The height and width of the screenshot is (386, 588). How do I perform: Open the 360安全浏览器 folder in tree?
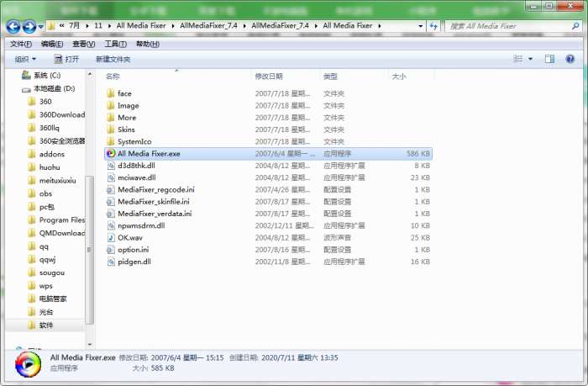56,140
